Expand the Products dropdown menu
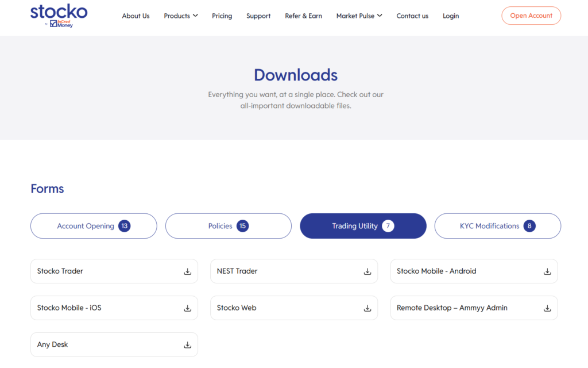 [x=180, y=16]
